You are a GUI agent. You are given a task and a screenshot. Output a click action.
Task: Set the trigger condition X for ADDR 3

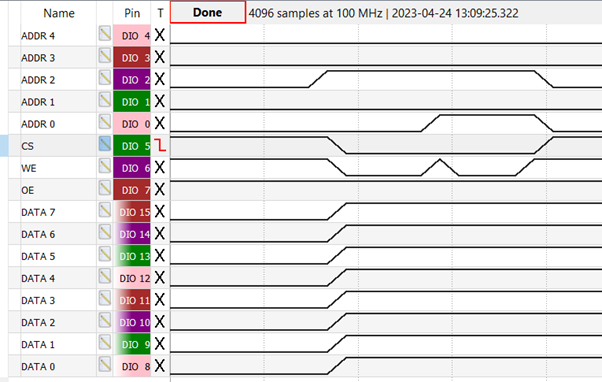[160, 58]
